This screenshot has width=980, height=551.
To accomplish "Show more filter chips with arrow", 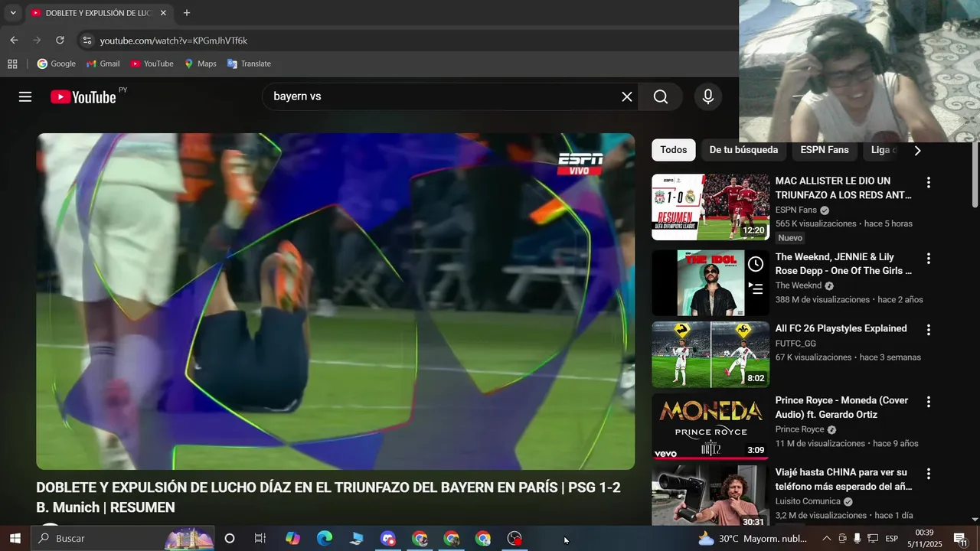I will pos(917,150).
